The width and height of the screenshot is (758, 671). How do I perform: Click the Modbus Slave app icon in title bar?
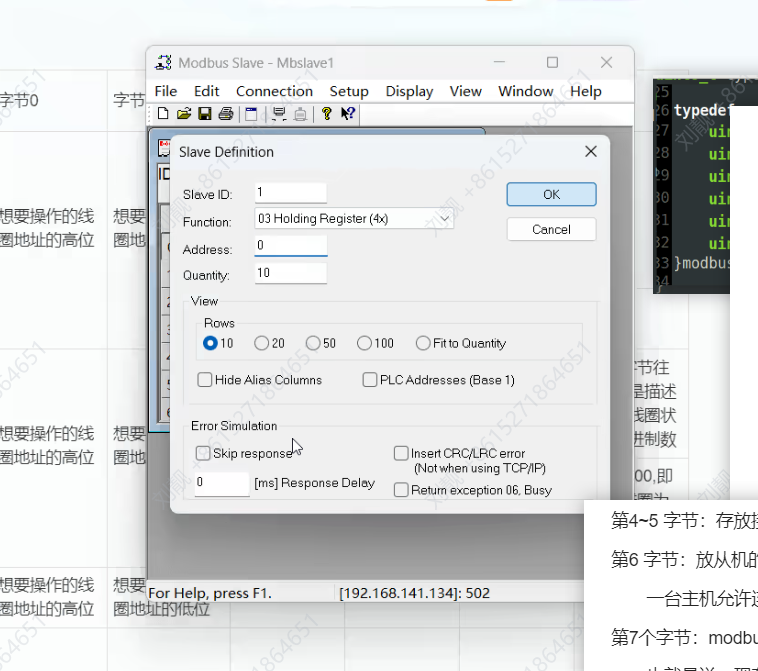pyautogui.click(x=163, y=63)
